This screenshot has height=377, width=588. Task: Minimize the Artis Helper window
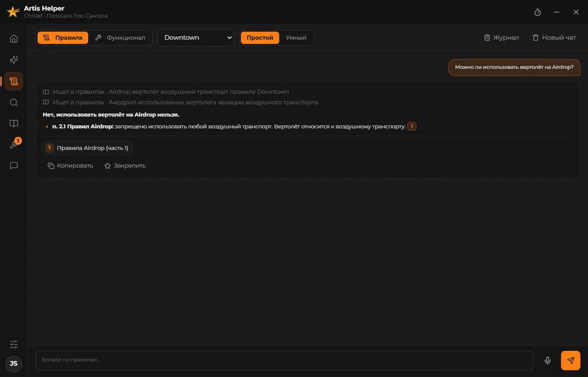click(557, 12)
